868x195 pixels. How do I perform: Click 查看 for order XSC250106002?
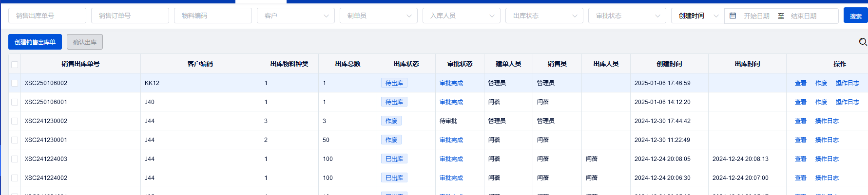(801, 83)
